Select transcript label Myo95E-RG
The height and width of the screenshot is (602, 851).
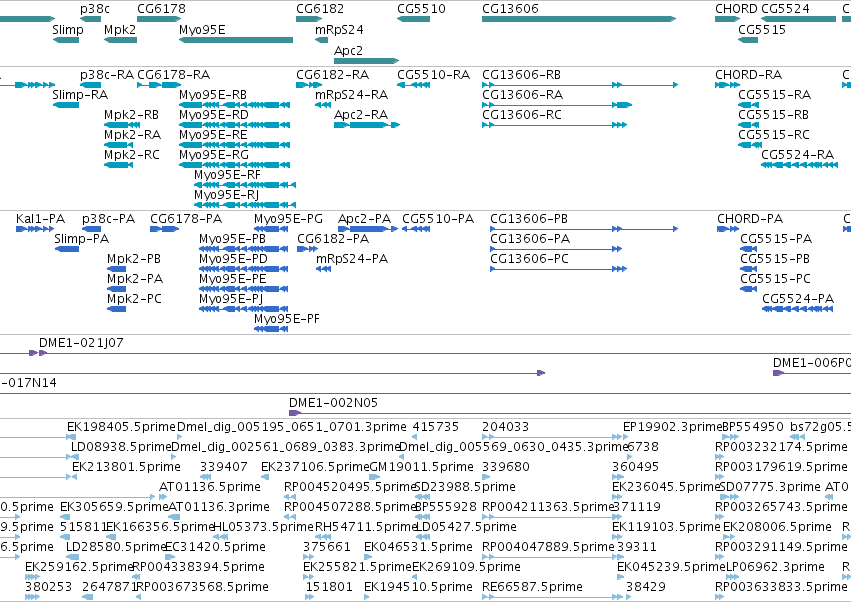pos(214,155)
